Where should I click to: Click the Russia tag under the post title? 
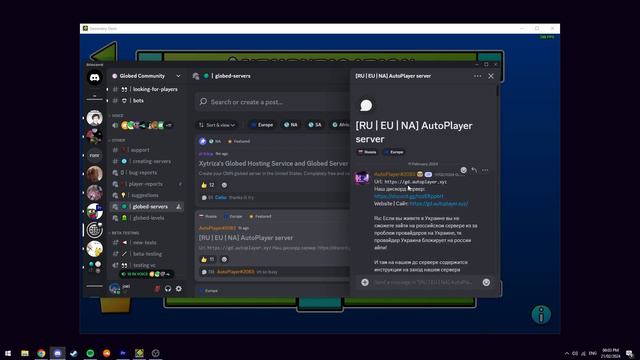[367, 152]
